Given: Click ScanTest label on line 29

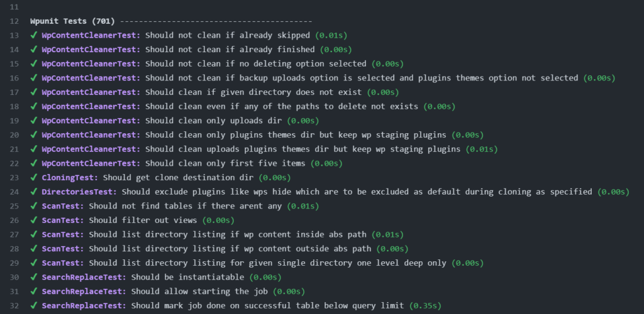Looking at the screenshot, I should click(63, 263).
